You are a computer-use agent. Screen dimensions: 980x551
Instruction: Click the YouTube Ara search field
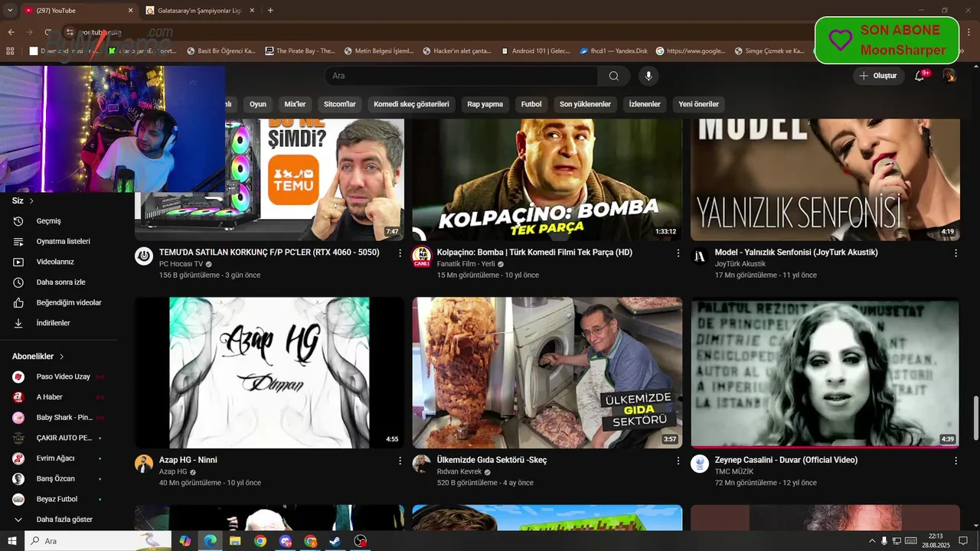(461, 76)
